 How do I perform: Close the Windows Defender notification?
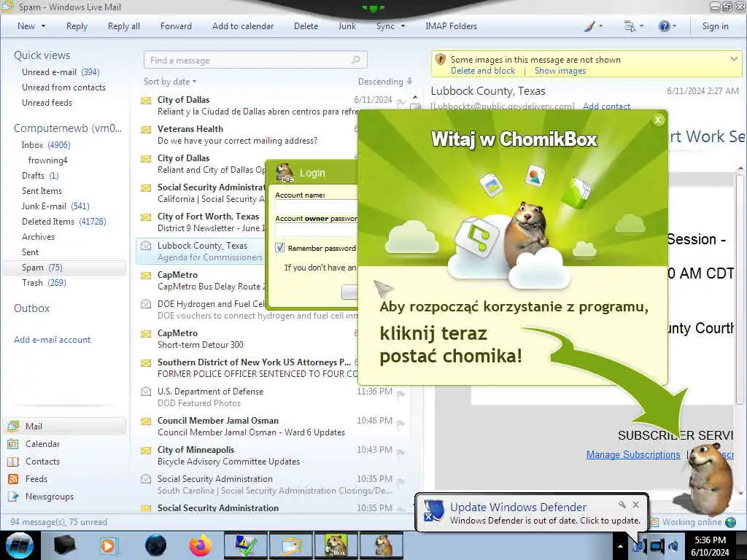point(635,505)
